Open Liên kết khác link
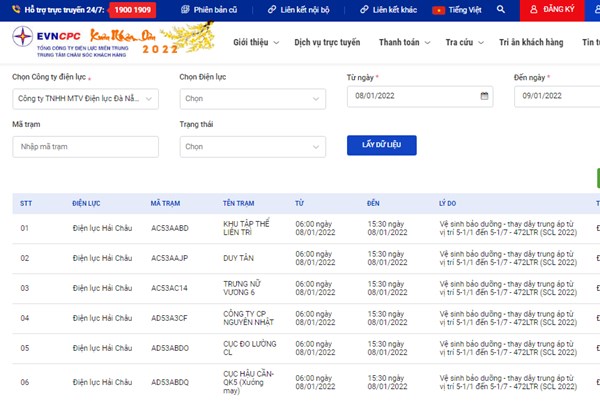This screenshot has width=600, height=401. pyautogui.click(x=388, y=10)
